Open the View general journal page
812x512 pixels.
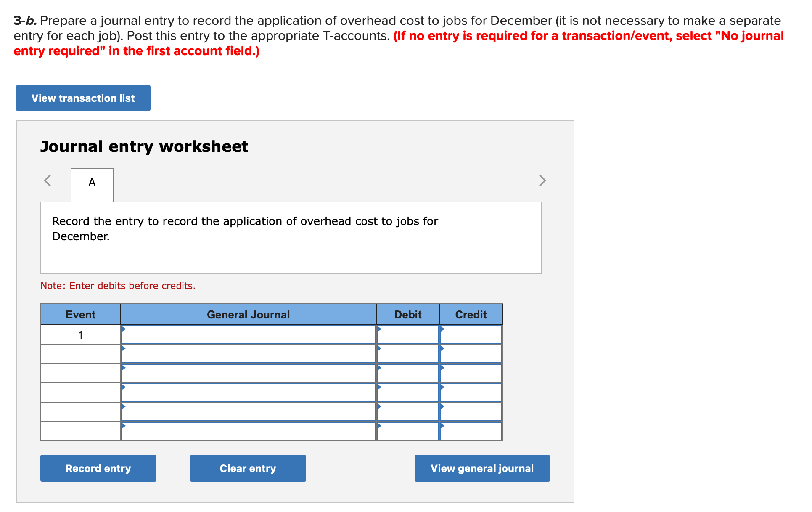click(x=482, y=468)
